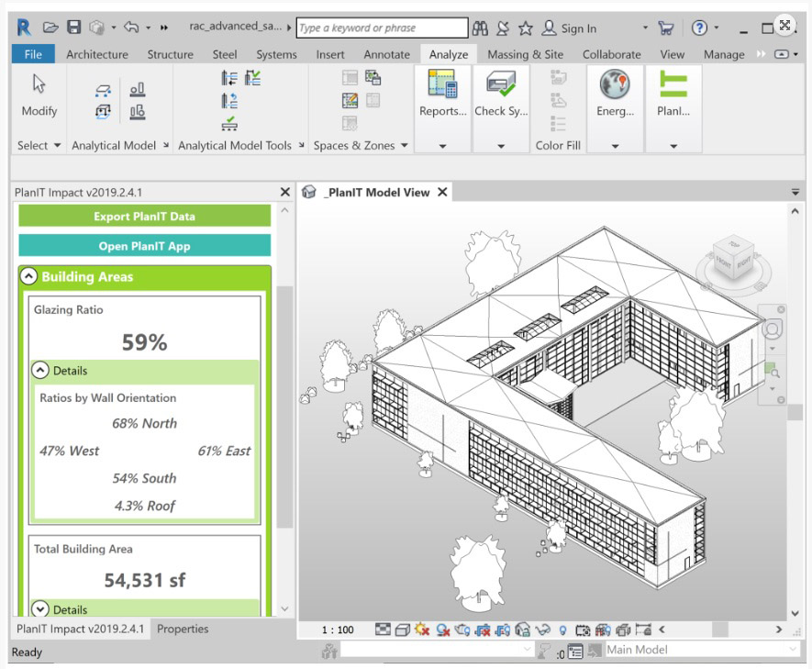Collapse the Glazing Ratio Details section
The width and height of the screenshot is (812, 669).
pos(39,370)
